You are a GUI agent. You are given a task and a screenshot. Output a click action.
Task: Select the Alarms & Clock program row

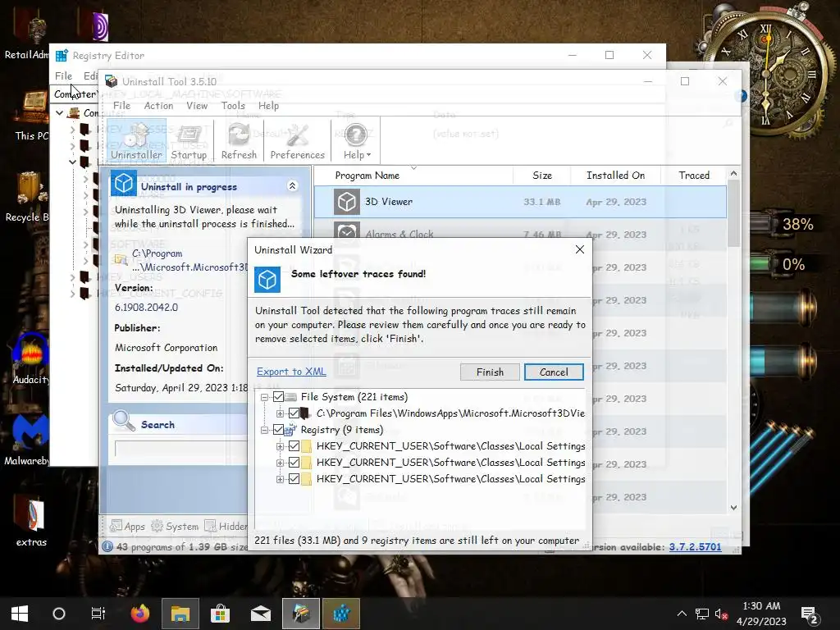pos(519,234)
